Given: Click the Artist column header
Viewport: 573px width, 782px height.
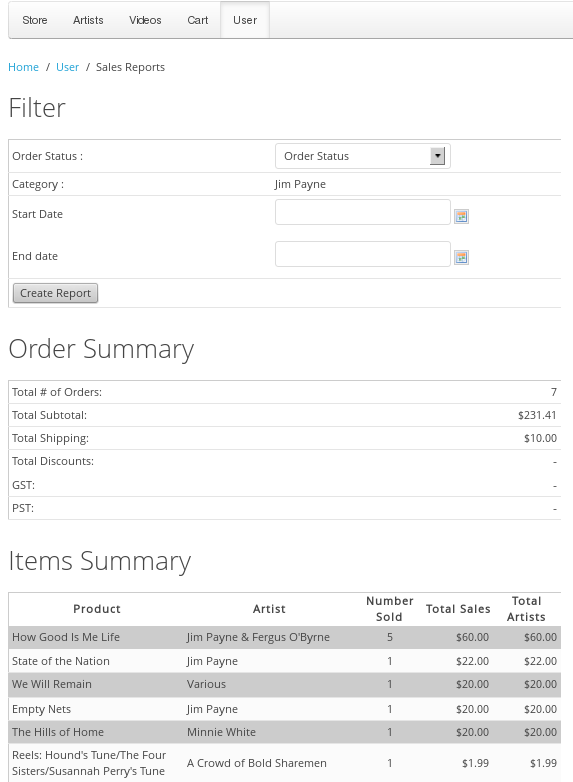Looking at the screenshot, I should (269, 609).
